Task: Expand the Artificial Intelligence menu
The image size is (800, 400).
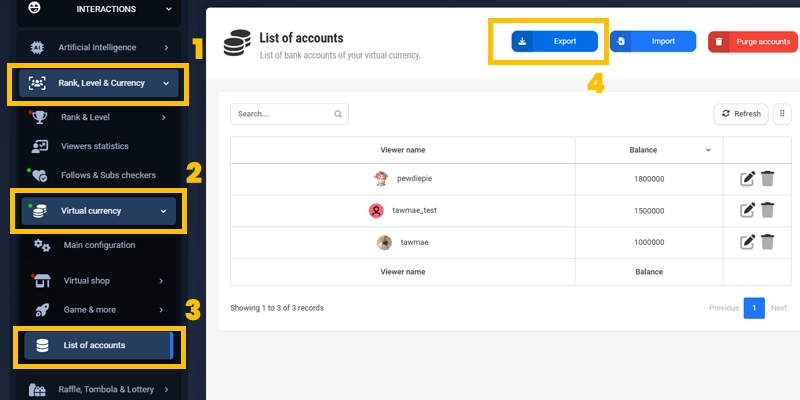Action: pyautogui.click(x=99, y=47)
